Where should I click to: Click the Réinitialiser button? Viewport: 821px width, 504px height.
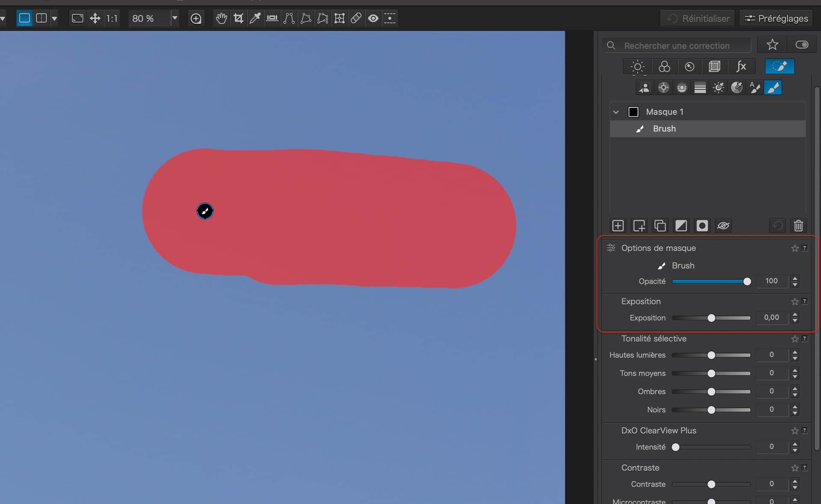tap(698, 18)
